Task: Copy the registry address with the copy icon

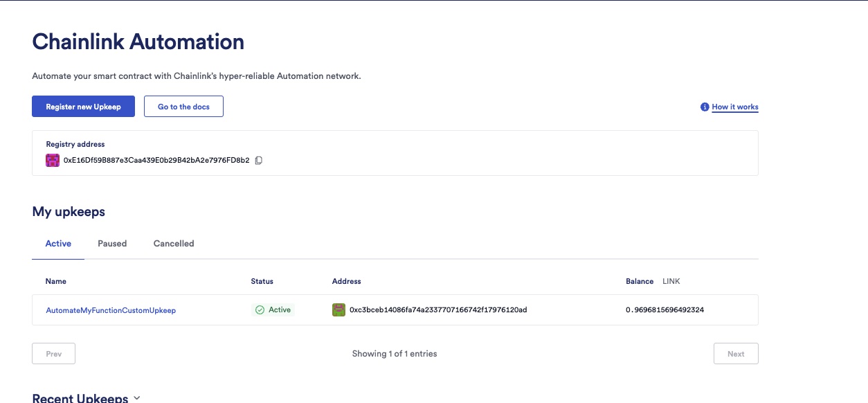Action: click(259, 160)
